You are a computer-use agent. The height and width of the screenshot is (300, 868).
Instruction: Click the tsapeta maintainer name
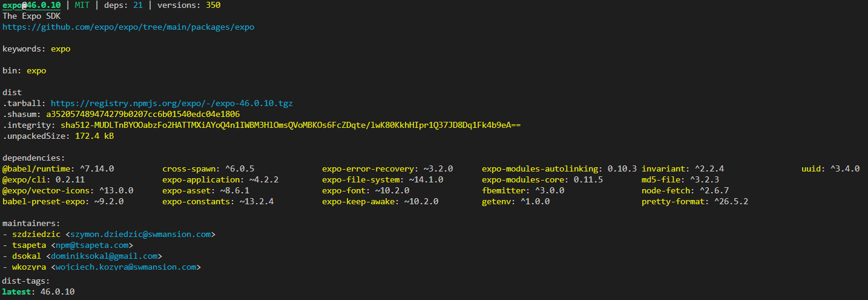tap(29, 245)
